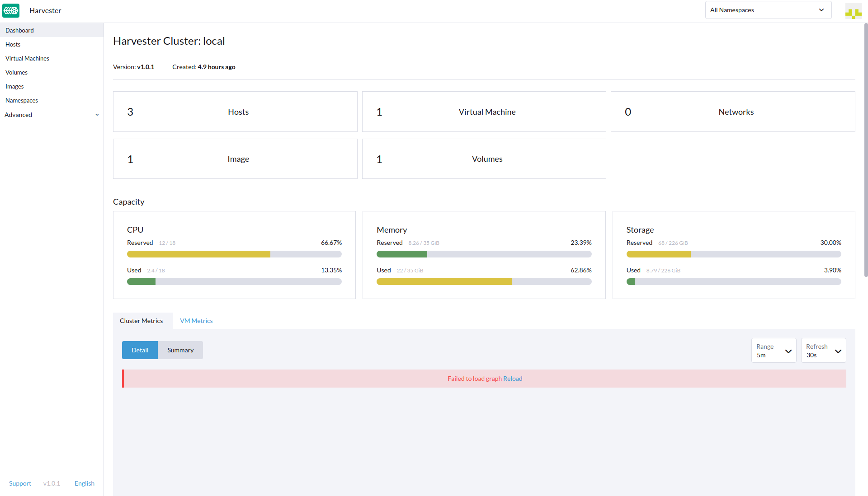
Task: Click the 3 Hosts summary card
Action: click(235, 112)
